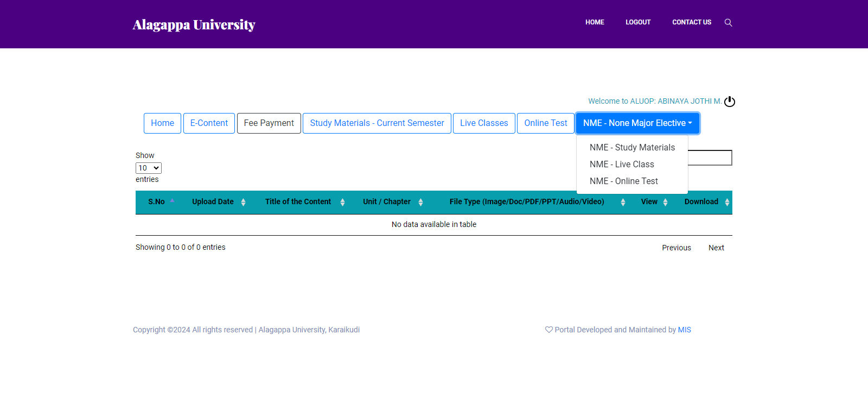
Task: Click the 'No data available in table' row
Action: tap(434, 224)
